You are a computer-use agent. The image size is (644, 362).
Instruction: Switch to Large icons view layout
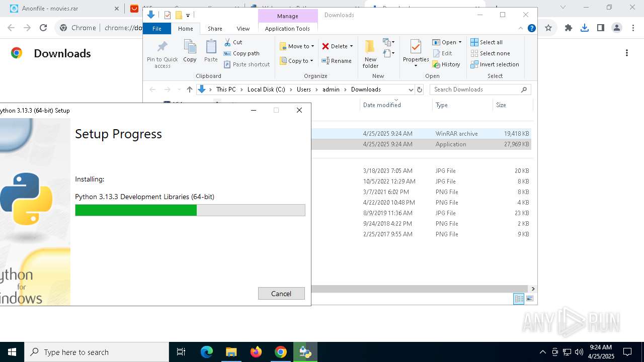(x=529, y=299)
